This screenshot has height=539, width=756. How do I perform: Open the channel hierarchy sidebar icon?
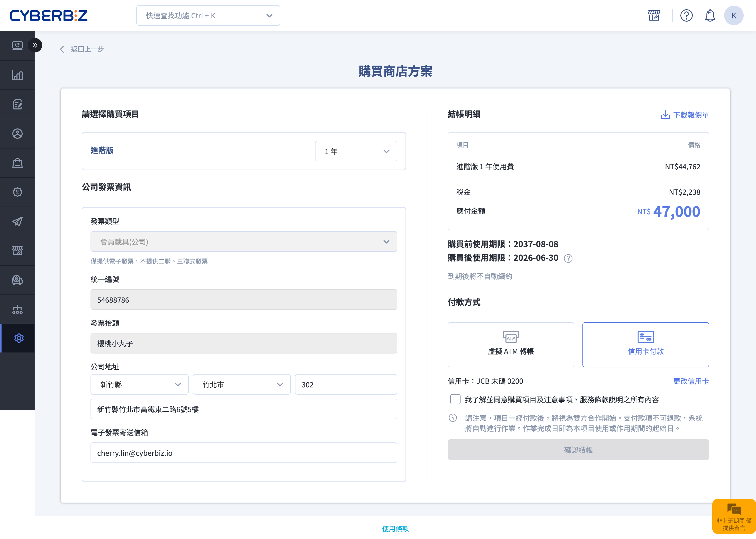click(x=17, y=309)
